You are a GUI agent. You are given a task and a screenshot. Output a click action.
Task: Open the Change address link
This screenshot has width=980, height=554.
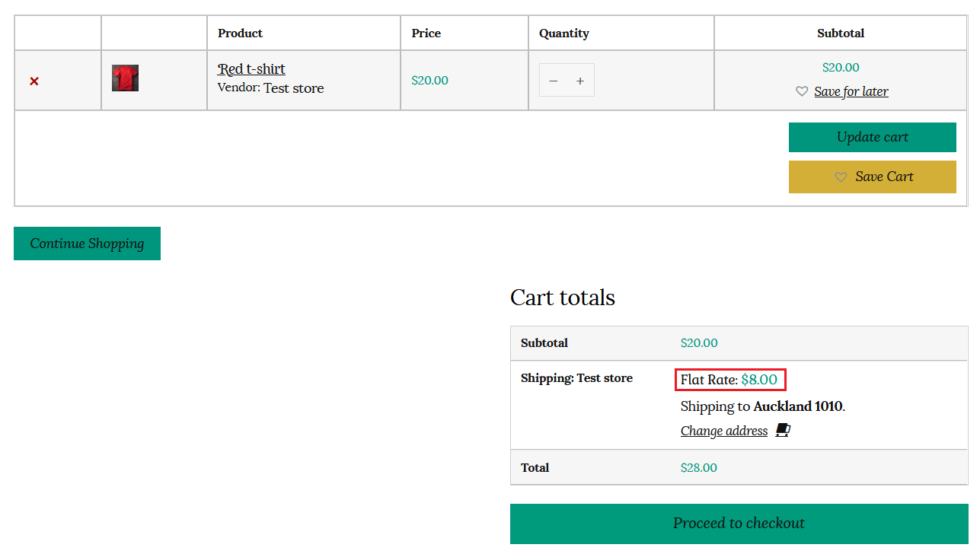click(x=724, y=431)
